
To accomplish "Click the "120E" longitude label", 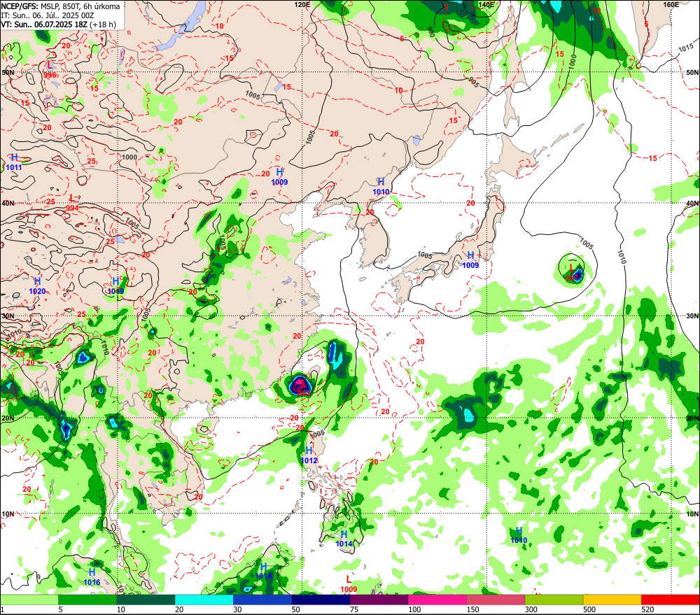I will 302,4.
